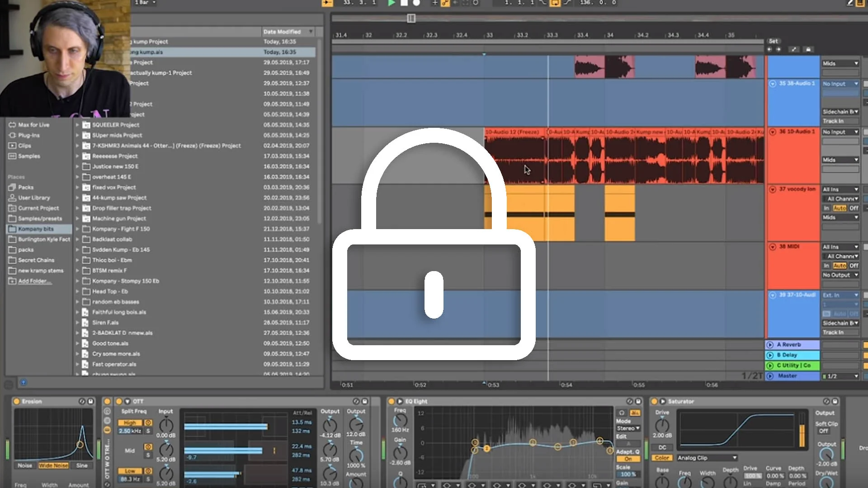Expand SQUEELER Project folder

pyautogui.click(x=77, y=125)
